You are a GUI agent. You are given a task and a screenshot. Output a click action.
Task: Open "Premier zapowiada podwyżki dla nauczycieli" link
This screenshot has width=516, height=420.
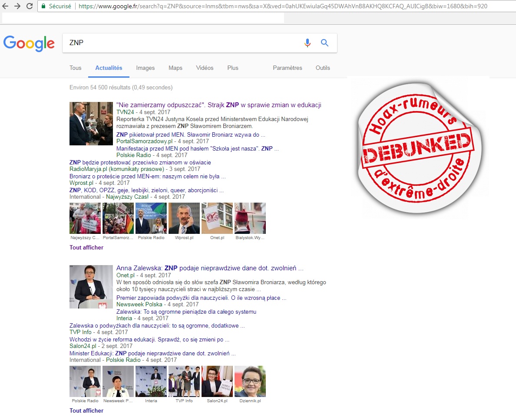pos(202,298)
